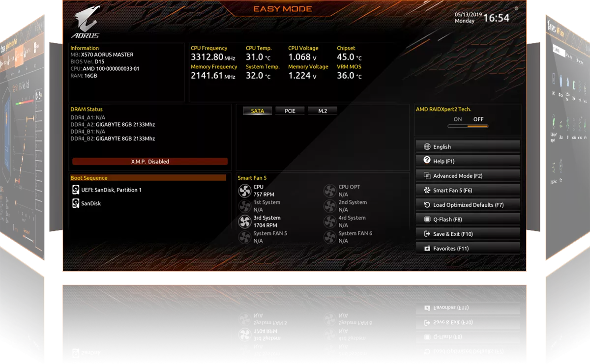This screenshot has height=364, width=590.
Task: Click the Smart Fan 5 button's fan icon
Action: [x=427, y=190]
